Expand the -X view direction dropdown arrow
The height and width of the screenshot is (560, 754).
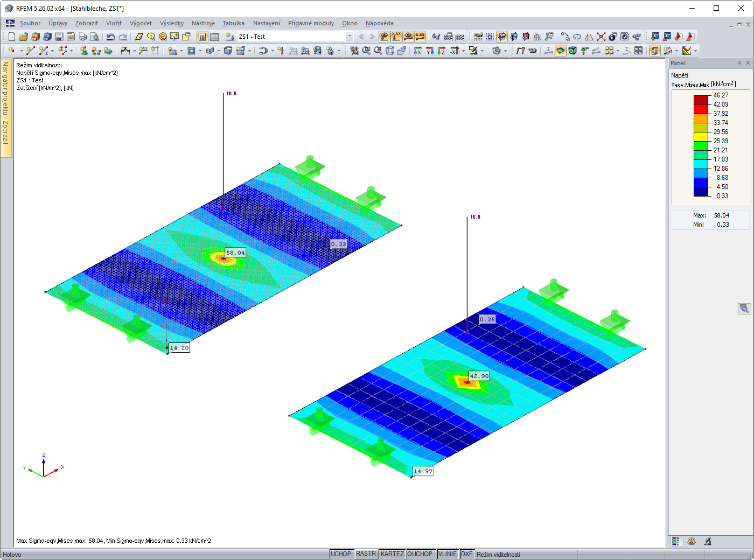click(x=463, y=51)
